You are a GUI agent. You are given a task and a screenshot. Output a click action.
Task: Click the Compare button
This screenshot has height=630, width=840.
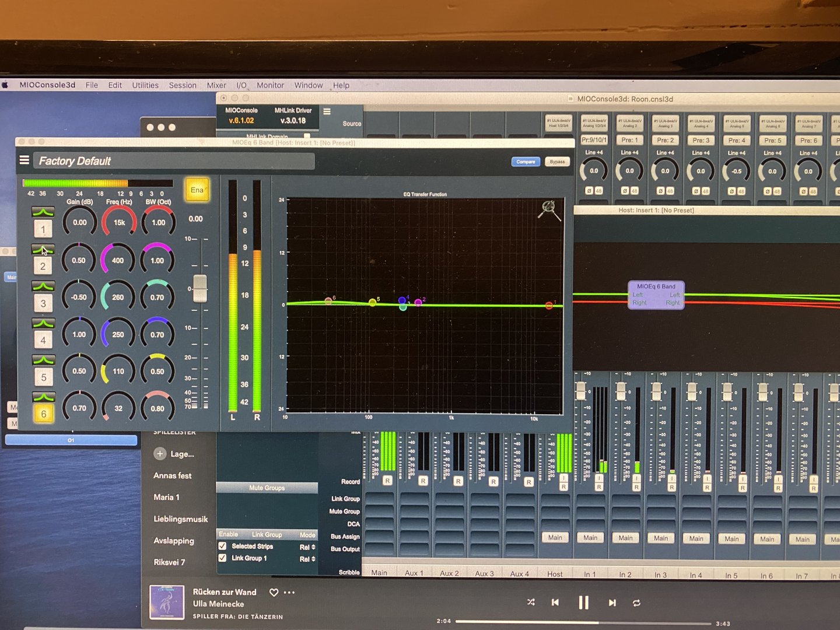click(526, 162)
